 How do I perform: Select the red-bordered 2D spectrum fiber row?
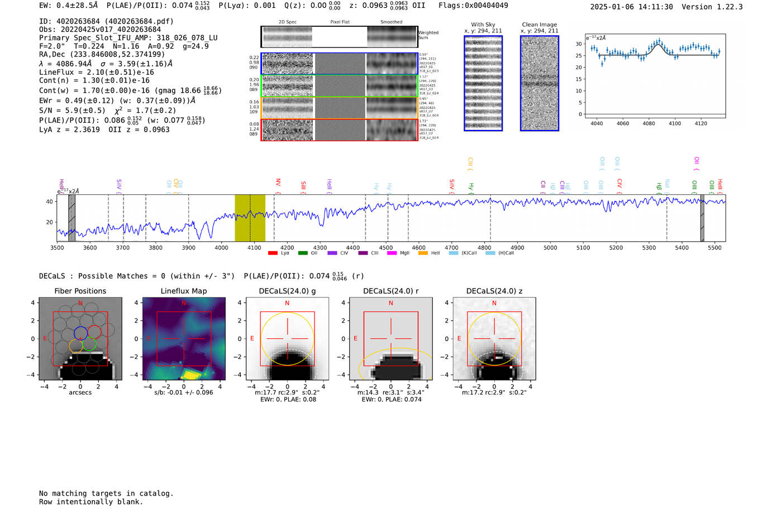click(339, 130)
